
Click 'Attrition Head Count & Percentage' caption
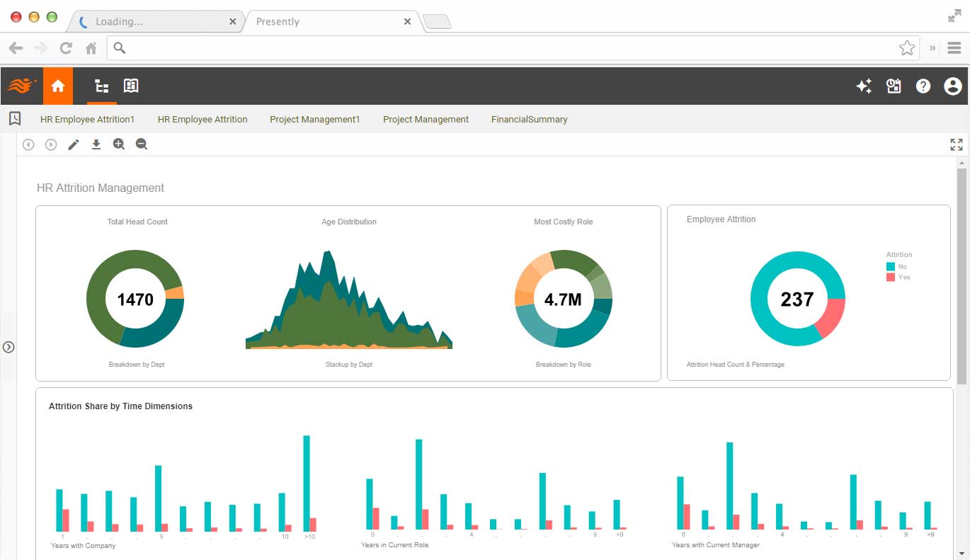tap(735, 365)
